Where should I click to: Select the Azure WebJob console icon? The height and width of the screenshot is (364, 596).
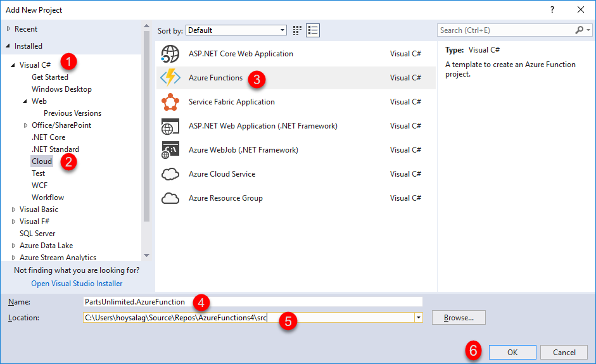pyautogui.click(x=170, y=150)
